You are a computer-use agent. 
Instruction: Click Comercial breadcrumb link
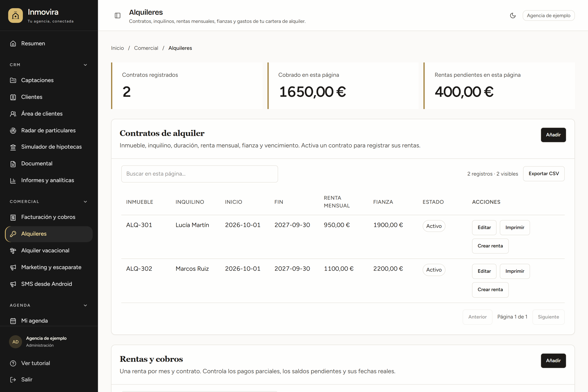(146, 48)
